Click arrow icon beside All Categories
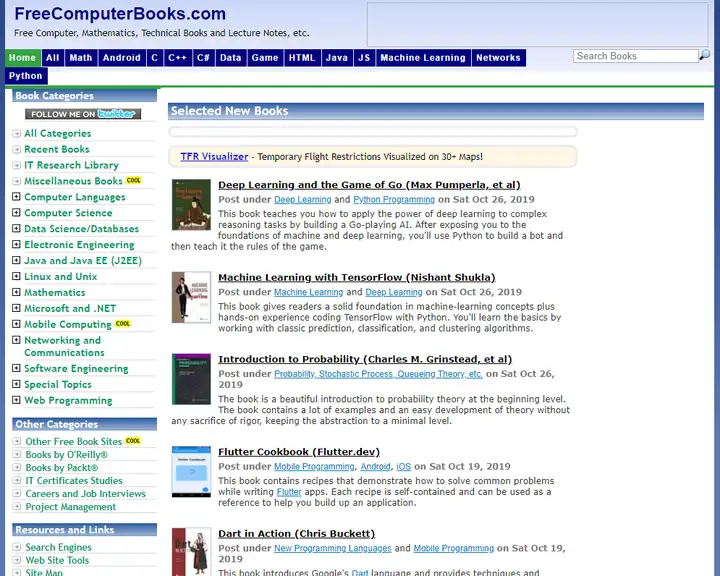The height and width of the screenshot is (576, 720). coord(17,134)
